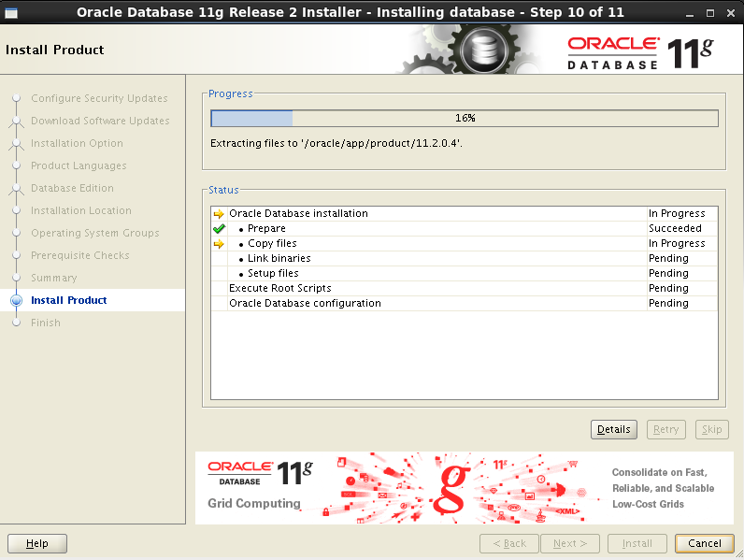Click the Extracting files status message

click(x=336, y=143)
